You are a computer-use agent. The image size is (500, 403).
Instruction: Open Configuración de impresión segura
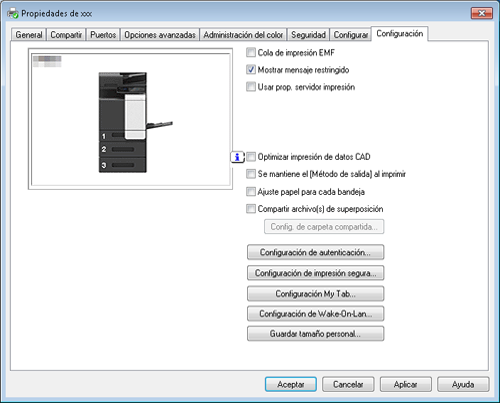pyautogui.click(x=315, y=273)
